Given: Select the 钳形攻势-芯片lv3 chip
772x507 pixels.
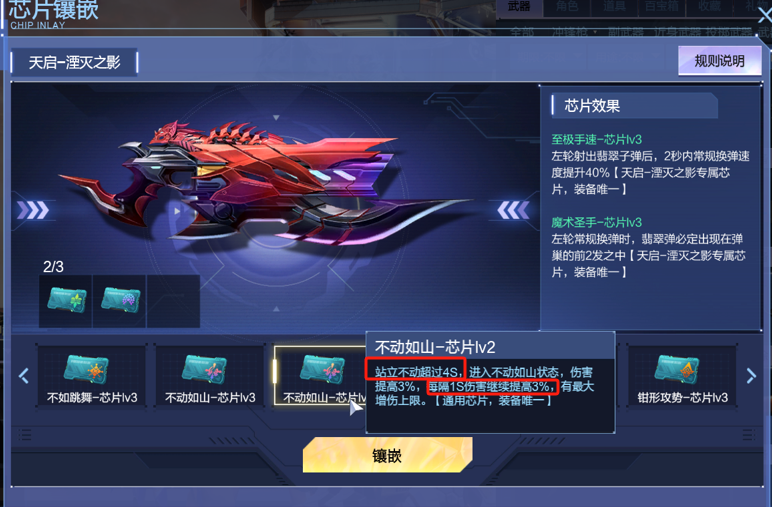Looking at the screenshot, I should pos(682,375).
